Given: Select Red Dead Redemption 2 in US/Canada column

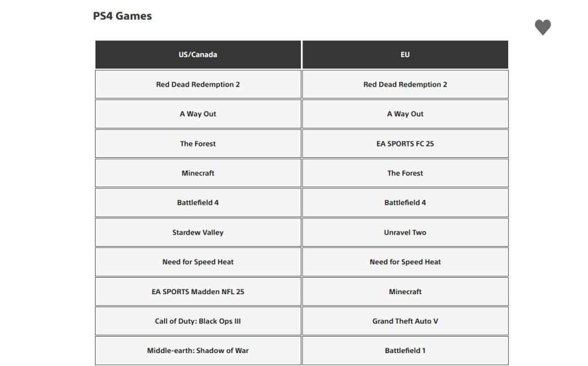Looking at the screenshot, I should tap(198, 84).
